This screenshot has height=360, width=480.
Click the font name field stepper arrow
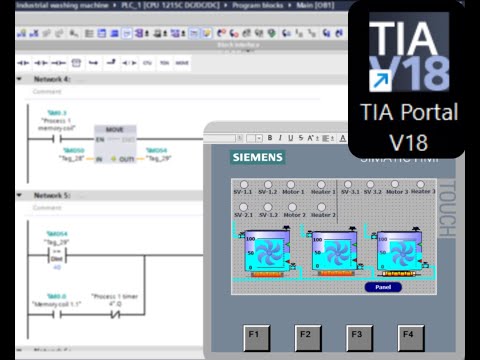tap(240, 138)
